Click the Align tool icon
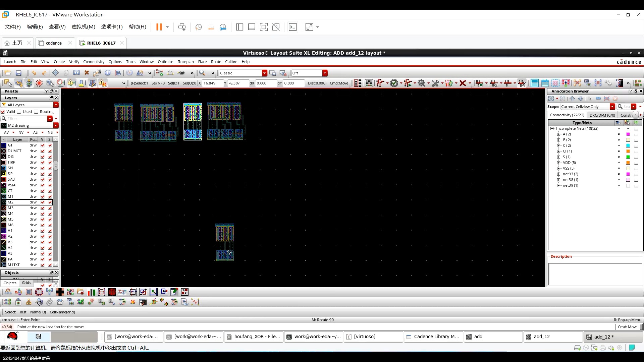The height and width of the screenshot is (362, 644). tap(118, 73)
